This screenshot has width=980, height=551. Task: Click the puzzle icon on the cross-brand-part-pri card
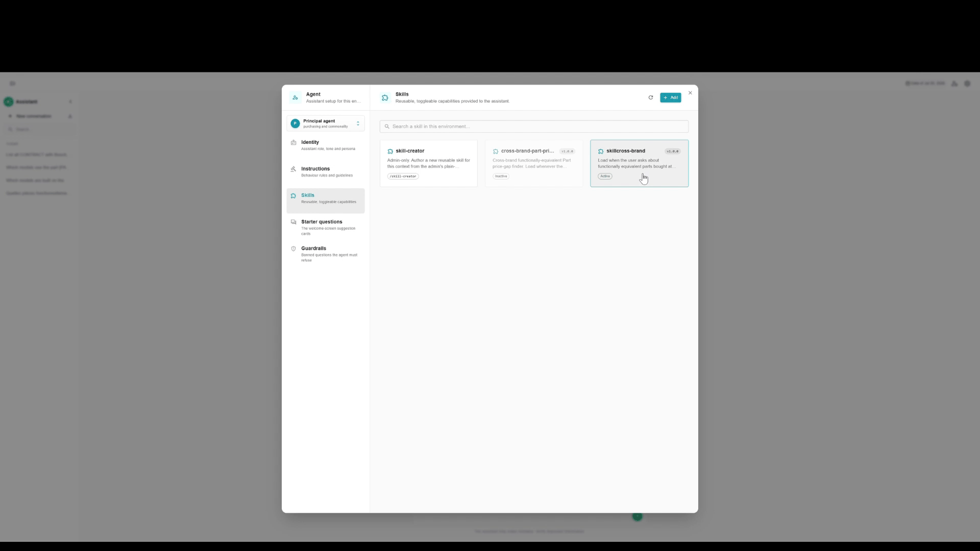point(496,152)
